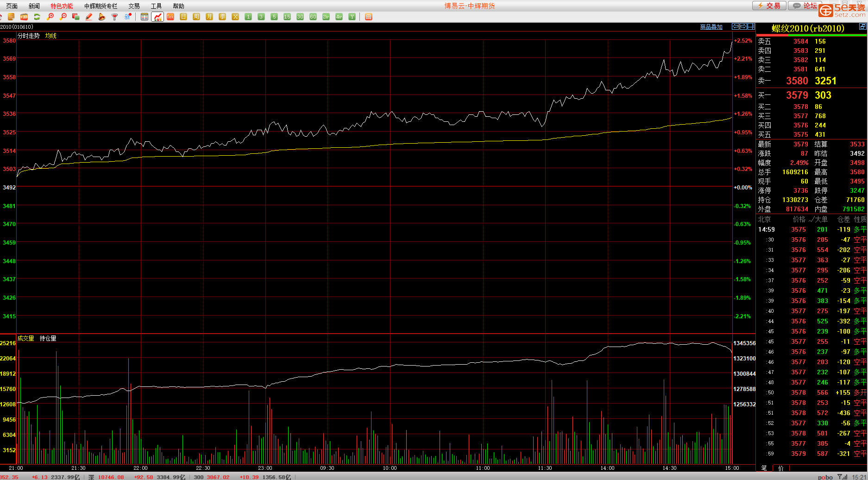This screenshot has height=480, width=868.
Task: Click the green Y period icon
Action: 352,17
